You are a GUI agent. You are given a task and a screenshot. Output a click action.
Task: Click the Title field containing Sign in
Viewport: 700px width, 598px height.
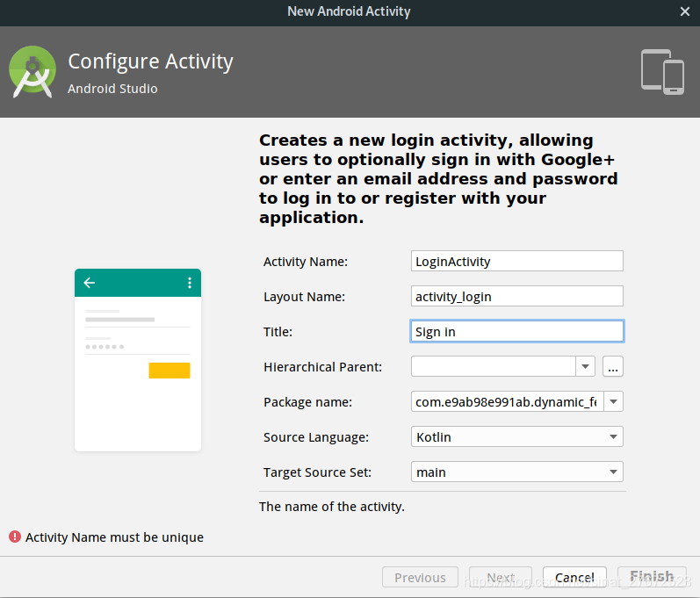point(517,332)
